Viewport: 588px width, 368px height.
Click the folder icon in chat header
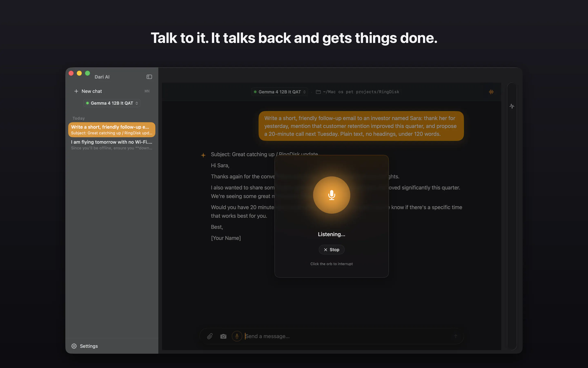pos(318,92)
